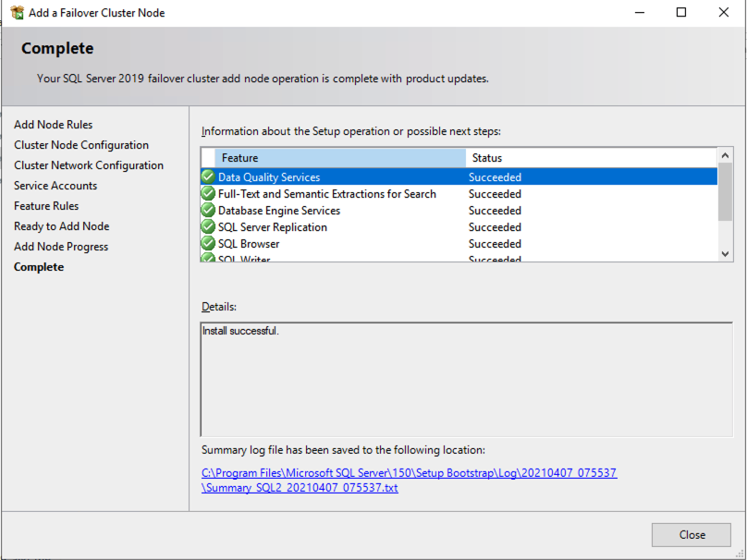
Task: Select the Cluster Node Configuration step
Action: click(x=81, y=145)
